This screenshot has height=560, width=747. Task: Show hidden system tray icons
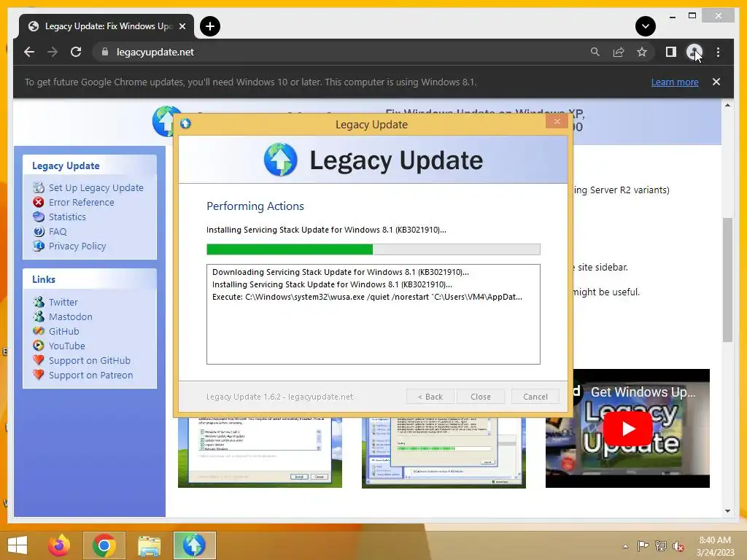point(625,546)
